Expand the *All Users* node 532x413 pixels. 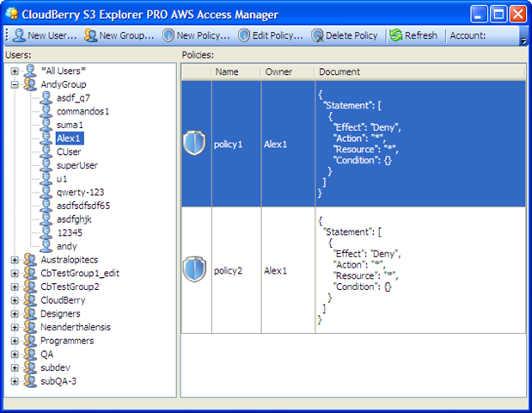[x=15, y=71]
